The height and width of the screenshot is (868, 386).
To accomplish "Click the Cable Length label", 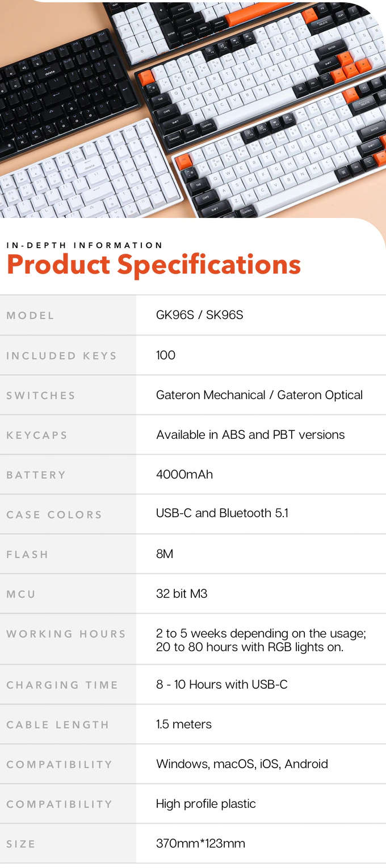I will click(x=57, y=725).
